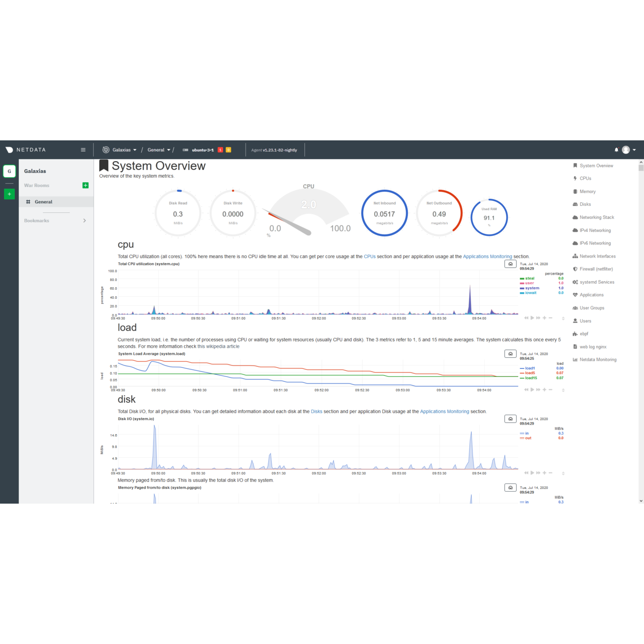644x644 pixels.
Task: Open the Applications Monitoring link
Action: (487, 256)
